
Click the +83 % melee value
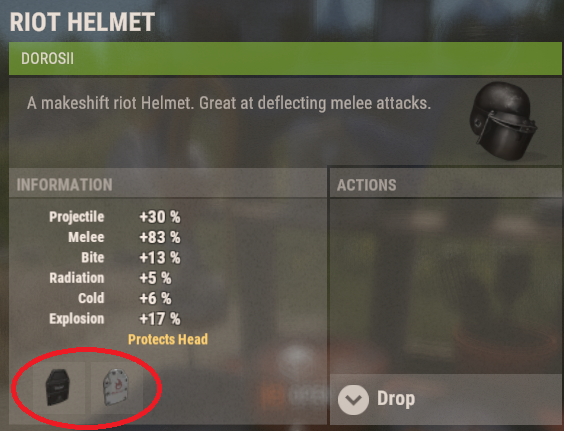(160, 237)
